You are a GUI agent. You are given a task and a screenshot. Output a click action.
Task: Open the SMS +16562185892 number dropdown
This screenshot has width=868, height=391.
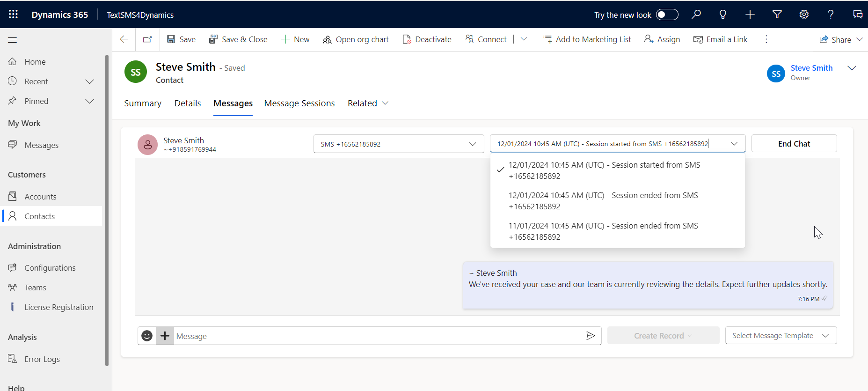click(399, 144)
